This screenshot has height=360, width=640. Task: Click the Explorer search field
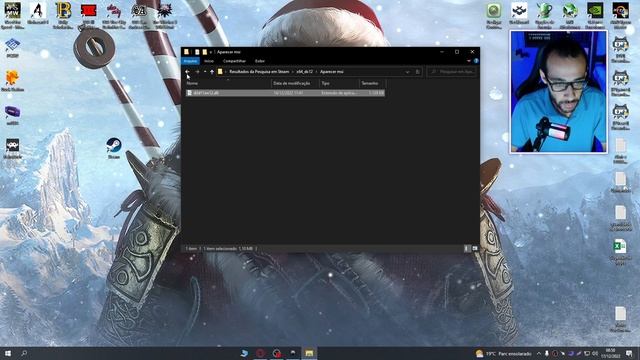[x=452, y=72]
